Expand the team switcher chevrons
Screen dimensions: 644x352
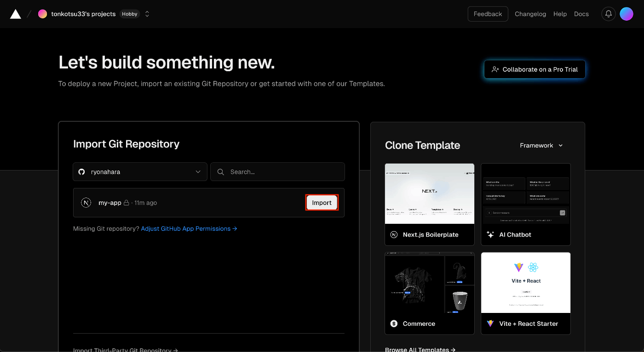[147, 14]
